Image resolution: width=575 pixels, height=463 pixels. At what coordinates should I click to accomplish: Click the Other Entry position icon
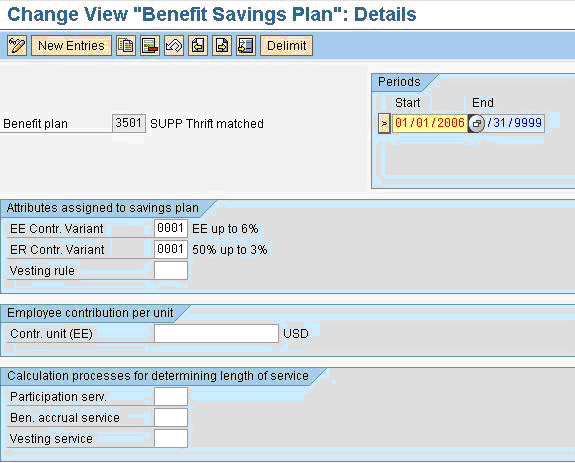[246, 46]
